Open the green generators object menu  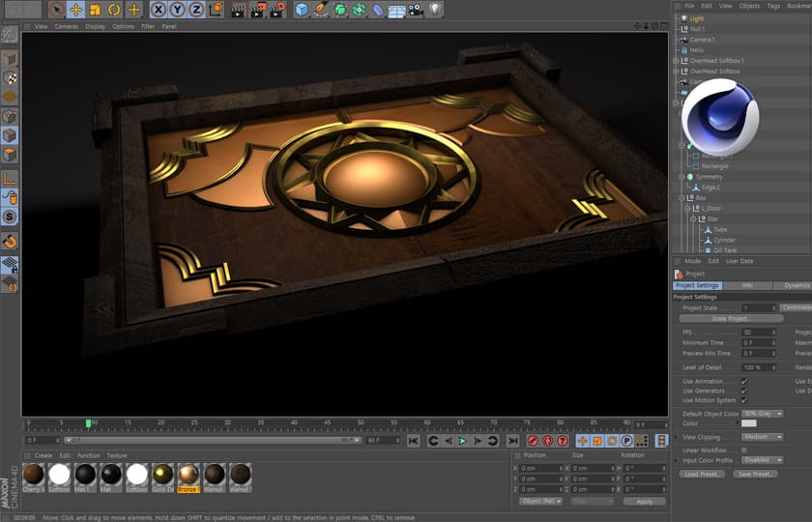(340, 10)
